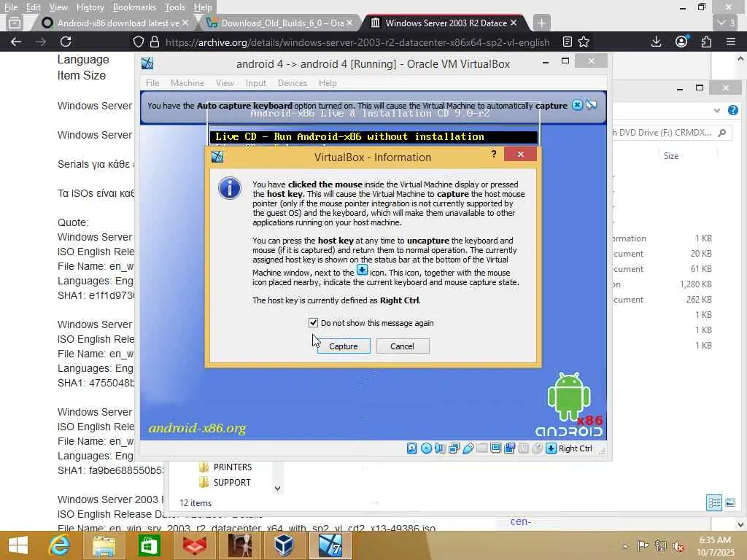
Task: Open File Explorer from taskbar
Action: [104, 545]
